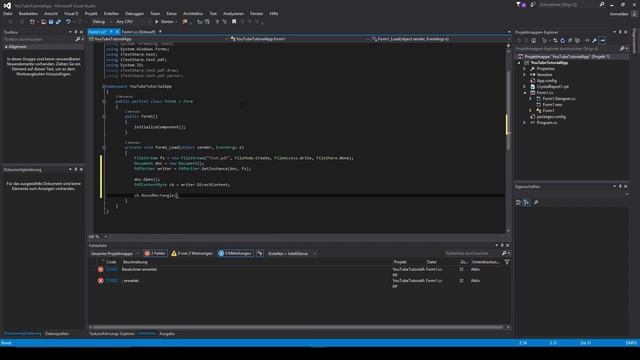The image size is (640, 360).
Task: Open the Debuggen menu
Action: 134,13
